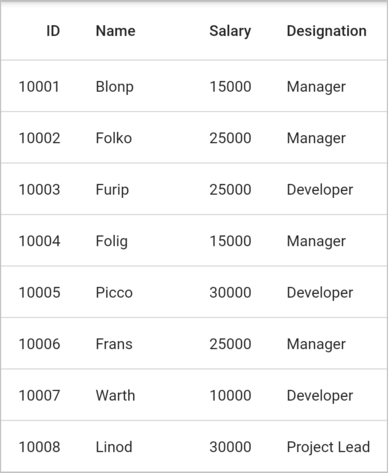This screenshot has width=388, height=473.
Task: Sort by the Name column header
Action: click(116, 31)
